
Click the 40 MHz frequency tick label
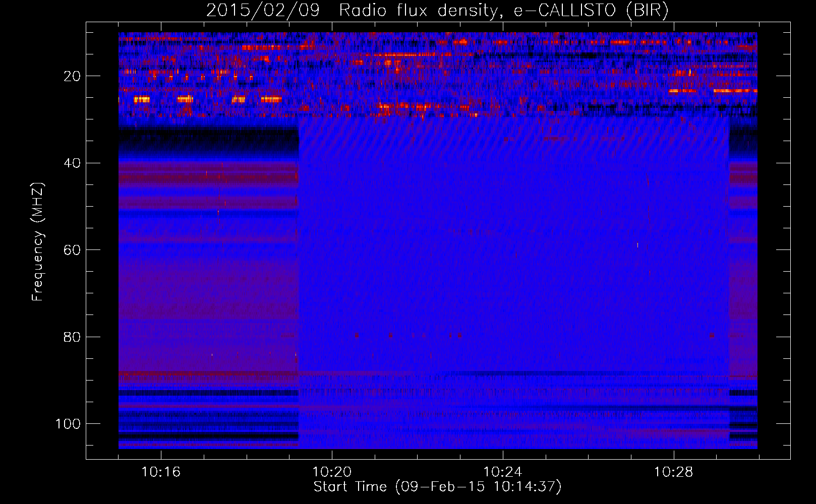72,163
